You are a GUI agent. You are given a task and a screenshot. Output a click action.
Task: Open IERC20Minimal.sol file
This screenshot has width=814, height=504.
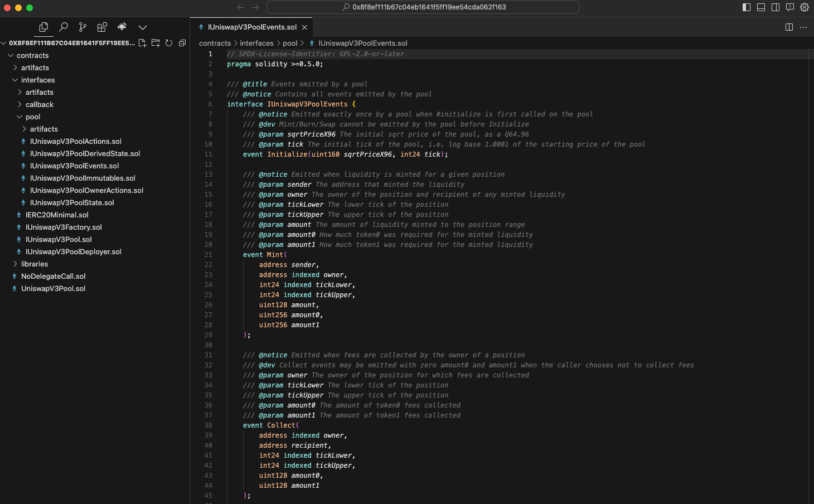pos(57,215)
